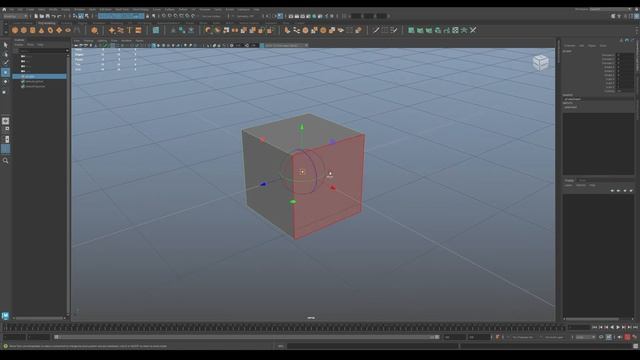Click the first green UV editor shelf icon
This screenshot has width=640, height=360.
(x=411, y=30)
